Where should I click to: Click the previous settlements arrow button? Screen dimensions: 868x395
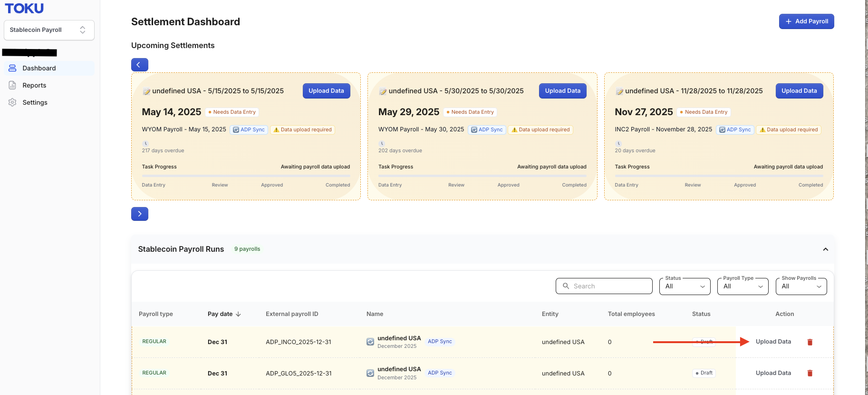click(140, 65)
